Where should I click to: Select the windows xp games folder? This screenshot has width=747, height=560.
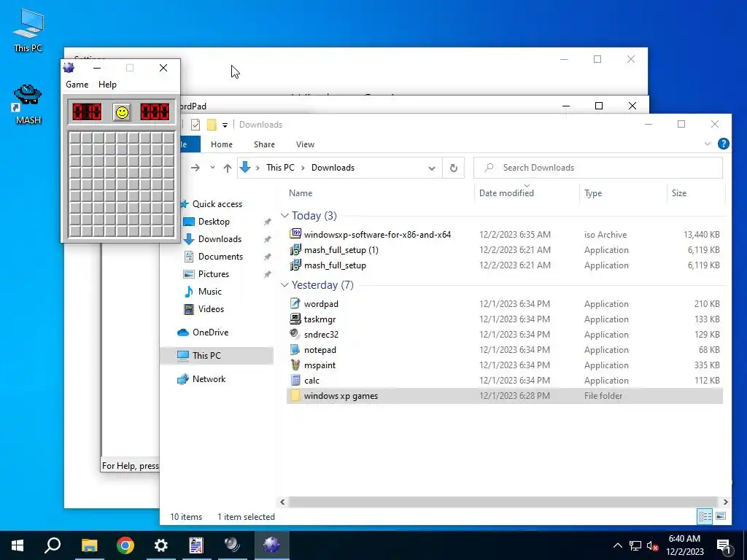[505, 396]
